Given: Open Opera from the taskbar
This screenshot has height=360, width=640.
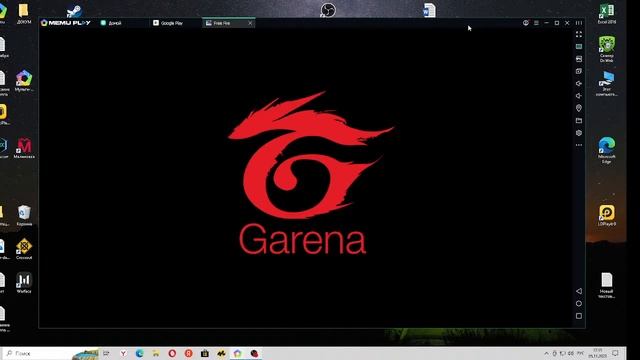Looking at the screenshot, I should 172,353.
